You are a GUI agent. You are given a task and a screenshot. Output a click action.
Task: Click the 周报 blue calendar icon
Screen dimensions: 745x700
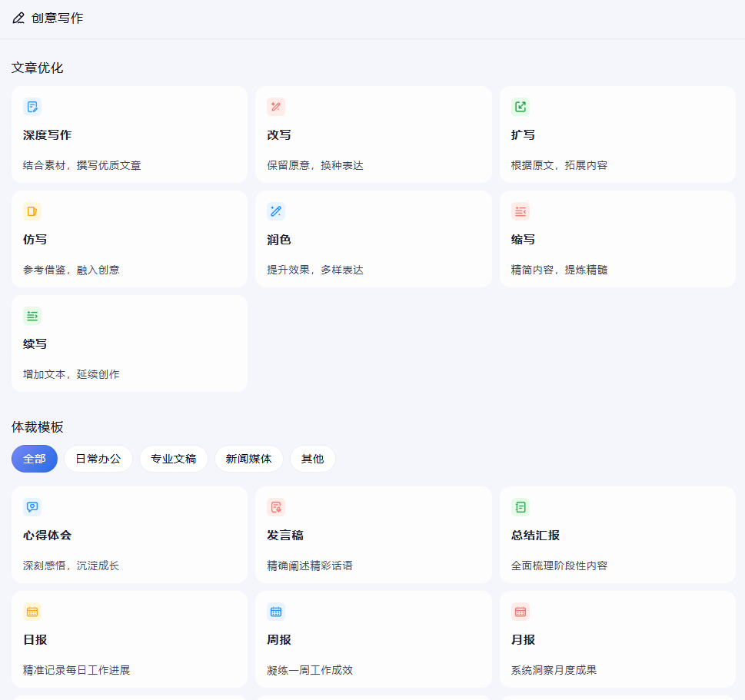pyautogui.click(x=276, y=612)
